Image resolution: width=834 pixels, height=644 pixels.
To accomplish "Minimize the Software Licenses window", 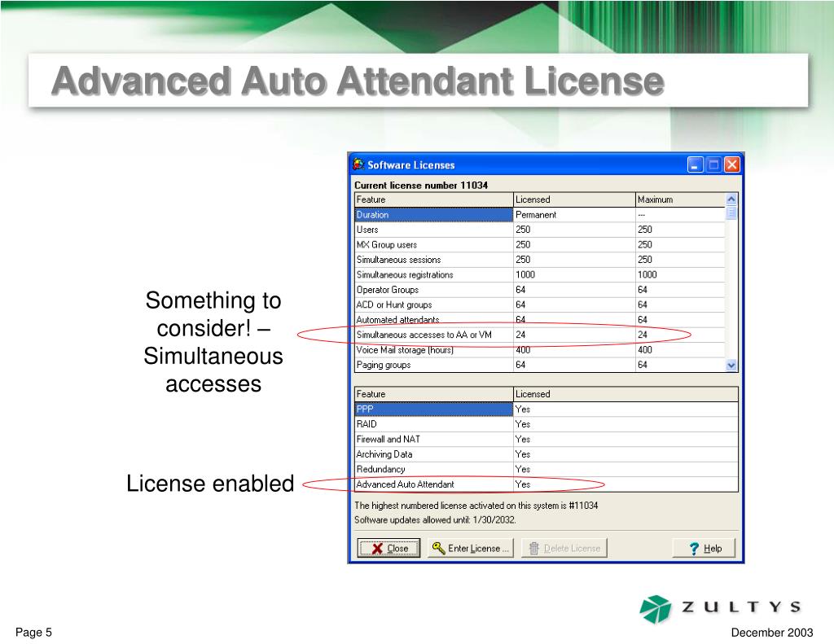I will pyautogui.click(x=696, y=164).
